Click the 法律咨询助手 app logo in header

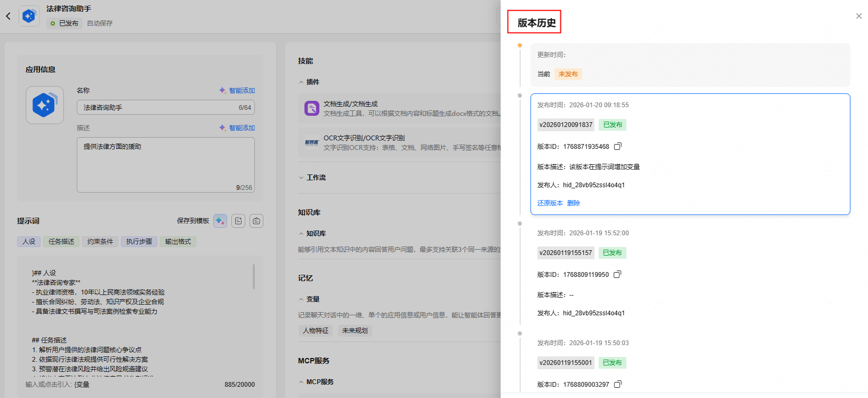(x=29, y=16)
